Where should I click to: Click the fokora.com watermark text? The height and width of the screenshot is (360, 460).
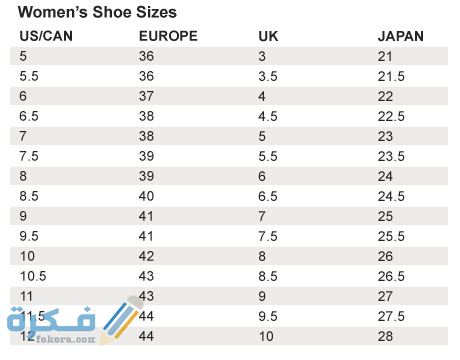(x=66, y=339)
